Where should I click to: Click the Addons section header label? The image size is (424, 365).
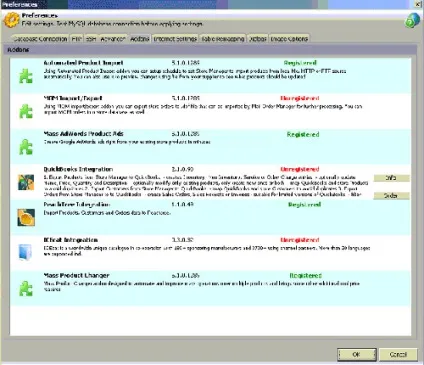18,50
